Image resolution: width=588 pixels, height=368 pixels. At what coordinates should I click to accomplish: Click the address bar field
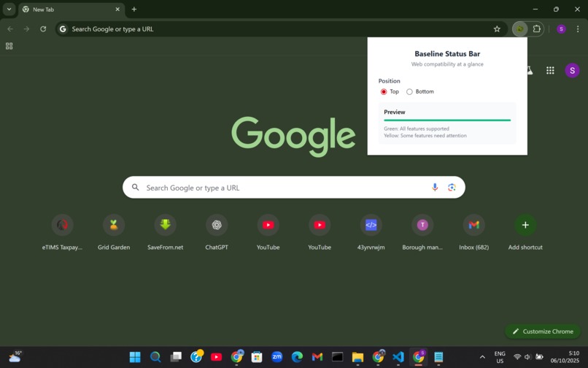282,29
